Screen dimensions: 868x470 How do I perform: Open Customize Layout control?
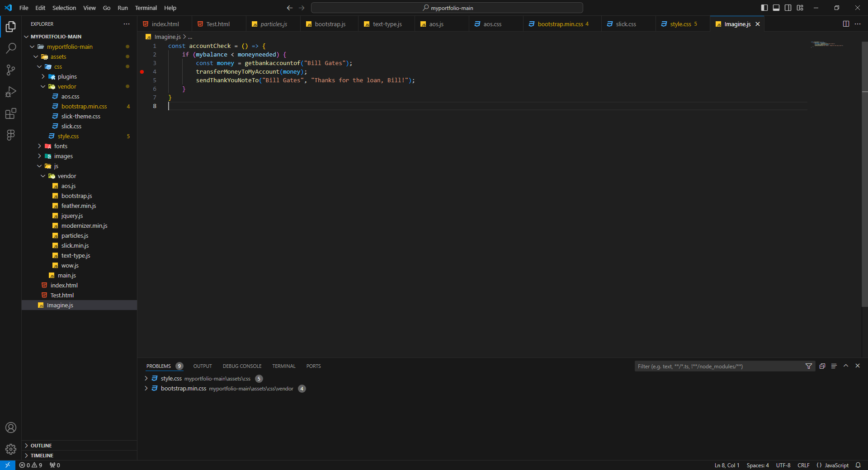click(800, 8)
